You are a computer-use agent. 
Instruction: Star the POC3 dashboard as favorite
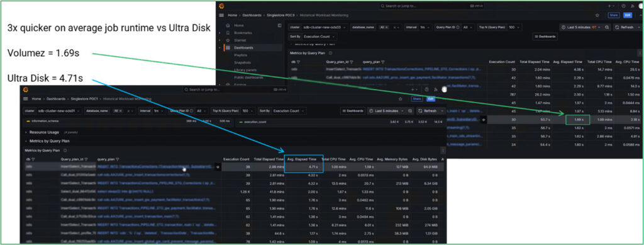coord(597,15)
